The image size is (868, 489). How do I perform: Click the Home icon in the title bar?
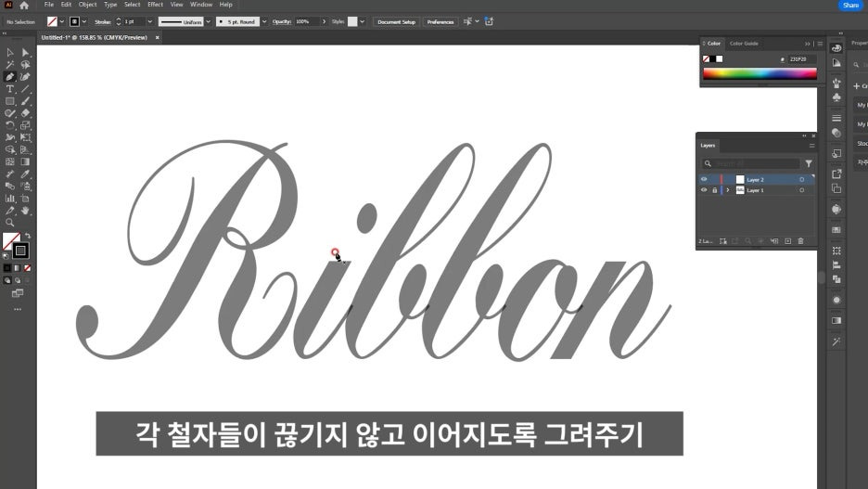point(24,6)
